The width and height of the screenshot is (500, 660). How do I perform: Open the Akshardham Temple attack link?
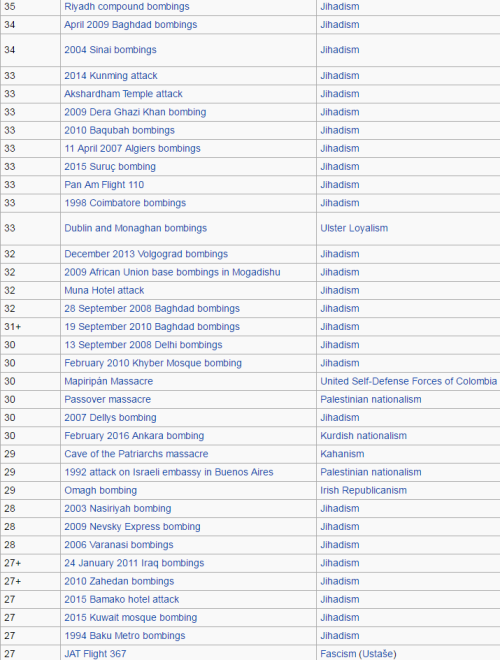[123, 94]
